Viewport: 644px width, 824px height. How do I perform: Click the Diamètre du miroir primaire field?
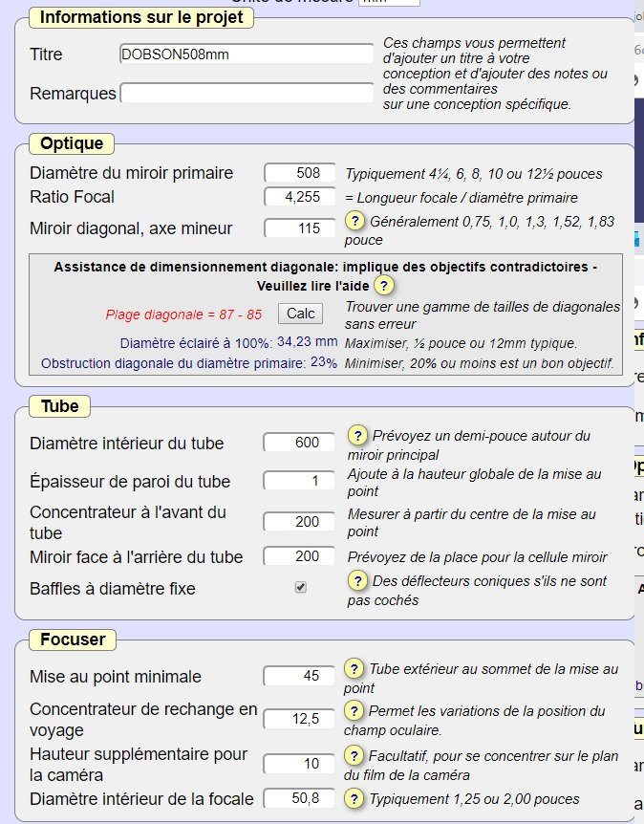coord(300,173)
